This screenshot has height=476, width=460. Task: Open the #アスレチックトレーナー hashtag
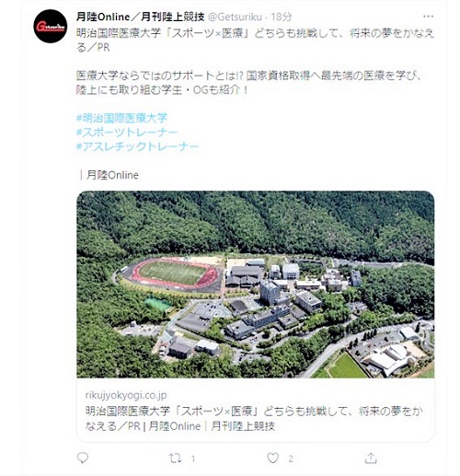(137, 146)
